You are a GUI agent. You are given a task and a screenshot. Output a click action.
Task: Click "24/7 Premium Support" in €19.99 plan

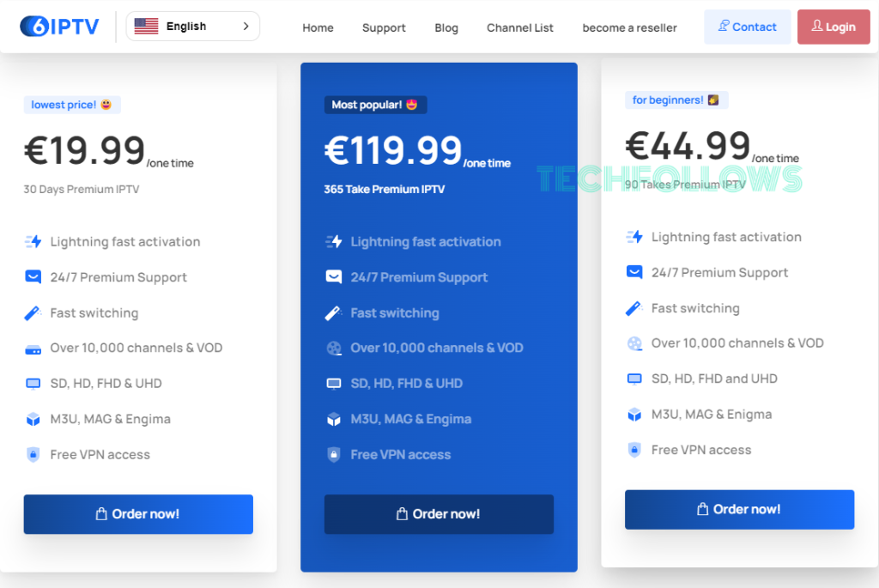[118, 277]
